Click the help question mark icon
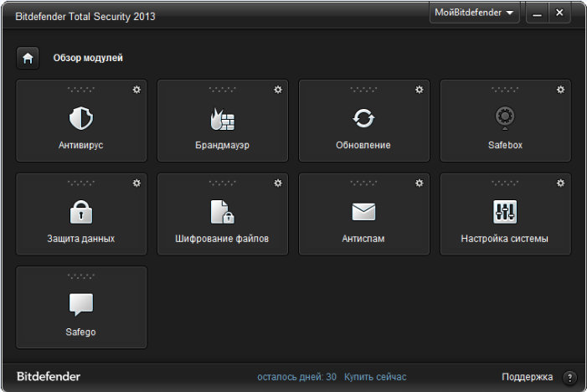 pos(569,378)
